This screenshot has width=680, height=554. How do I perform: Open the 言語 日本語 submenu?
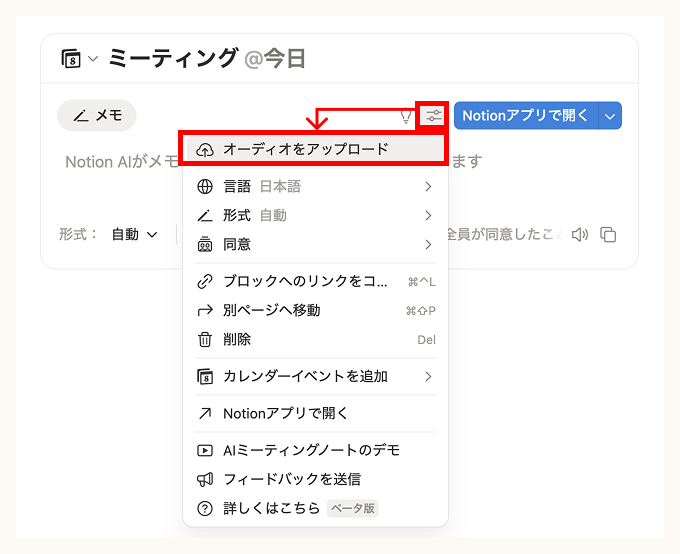pos(316,187)
